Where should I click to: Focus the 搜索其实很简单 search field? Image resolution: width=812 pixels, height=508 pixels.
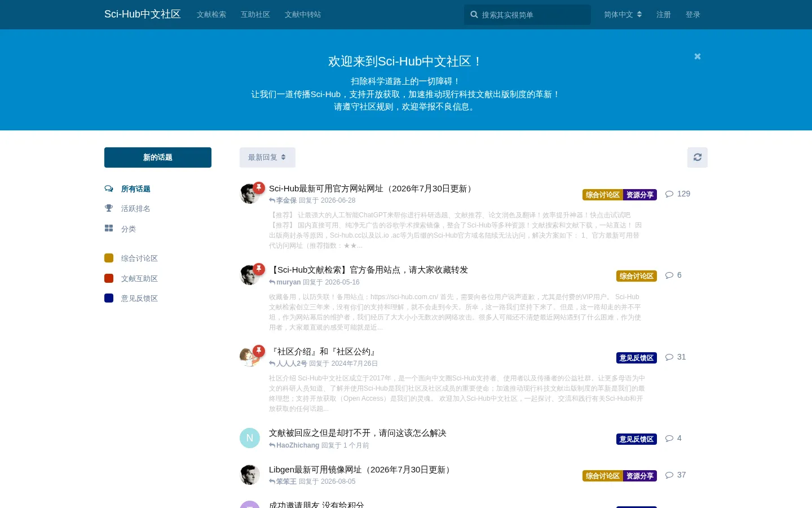527,15
